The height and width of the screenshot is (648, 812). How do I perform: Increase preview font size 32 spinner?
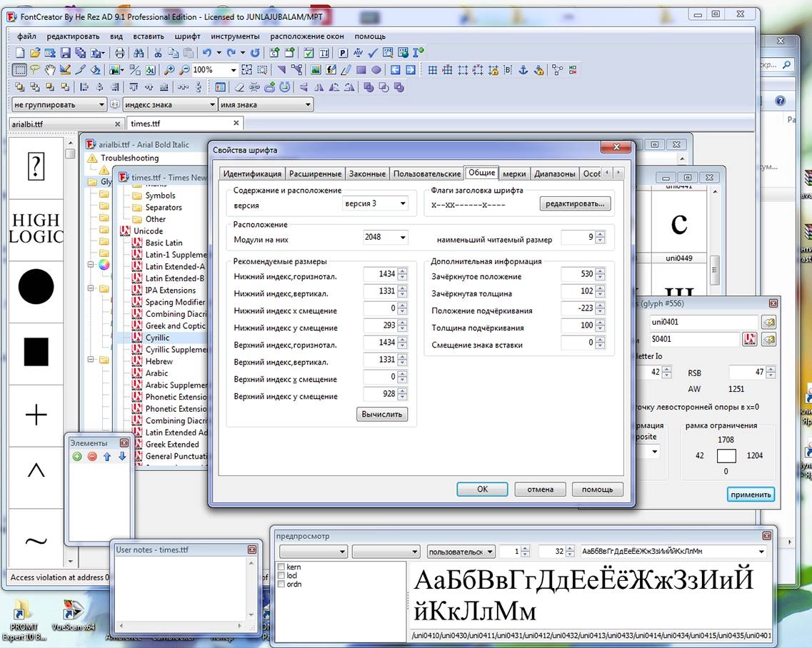[570, 549]
